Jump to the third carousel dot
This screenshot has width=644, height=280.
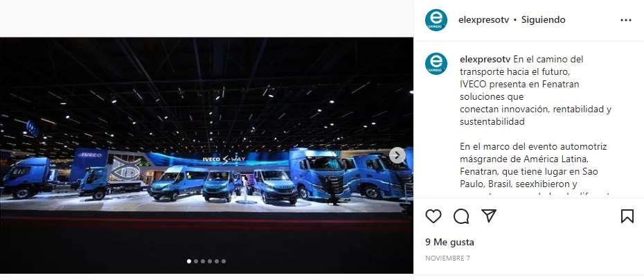click(203, 261)
